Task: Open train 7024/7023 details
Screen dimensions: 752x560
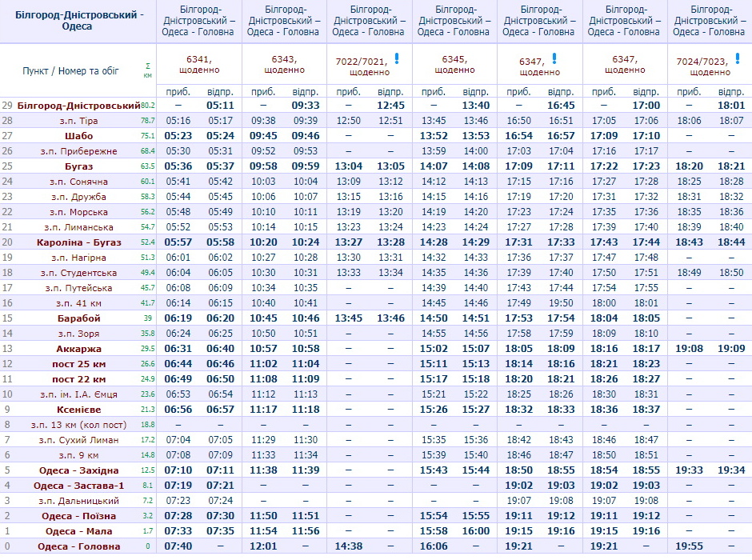Action: click(702, 62)
